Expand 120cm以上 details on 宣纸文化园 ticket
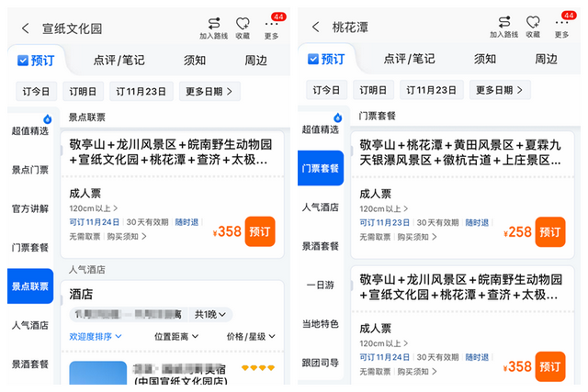The image size is (588, 392). point(94,208)
